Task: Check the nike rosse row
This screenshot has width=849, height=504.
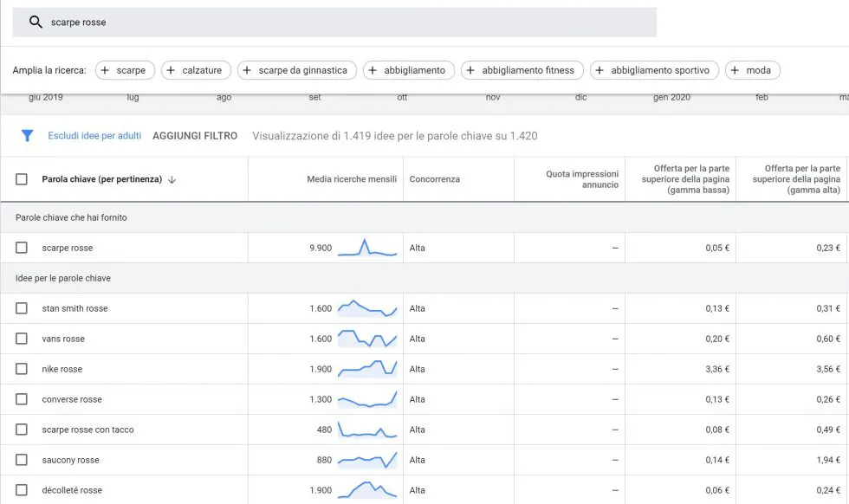Action: pyautogui.click(x=22, y=369)
